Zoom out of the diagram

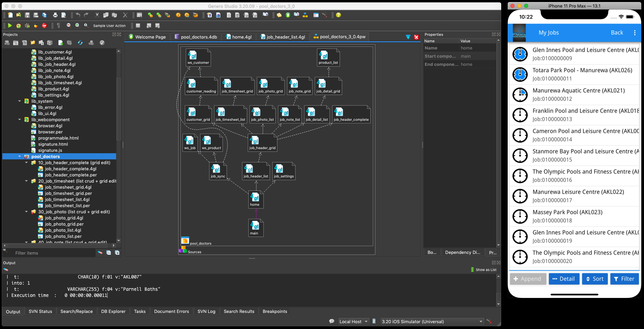tap(69, 25)
